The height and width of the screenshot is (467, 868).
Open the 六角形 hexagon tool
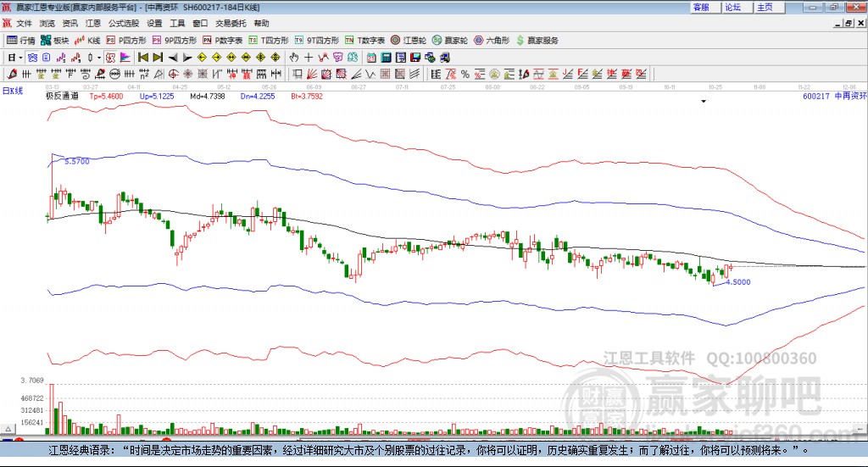point(492,41)
